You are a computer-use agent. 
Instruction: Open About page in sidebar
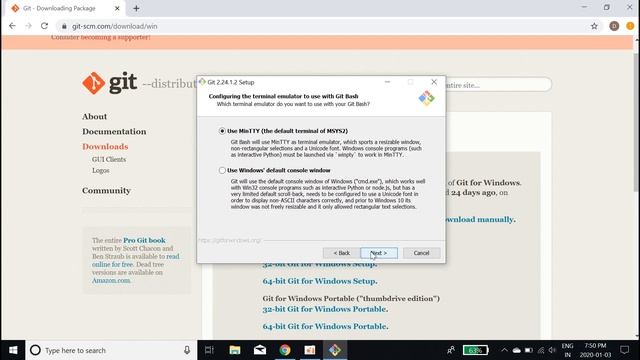(94, 117)
